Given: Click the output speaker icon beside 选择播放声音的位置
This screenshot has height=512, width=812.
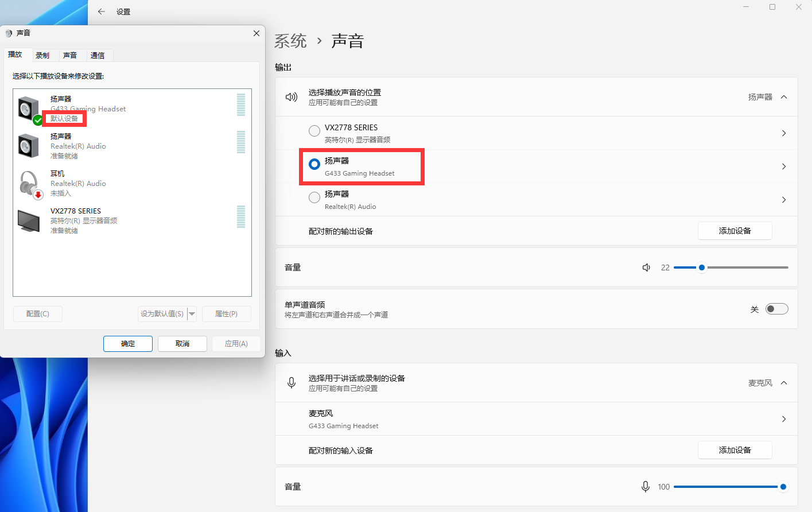Looking at the screenshot, I should point(292,97).
